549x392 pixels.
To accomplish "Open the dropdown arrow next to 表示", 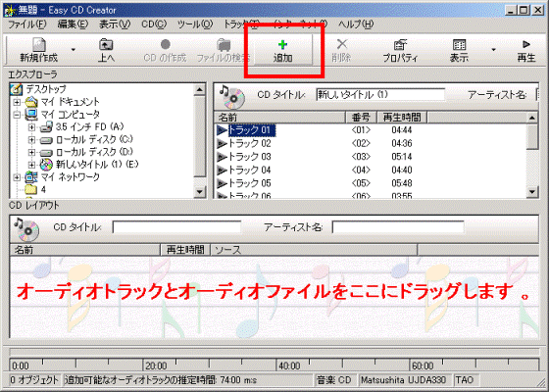I will point(493,50).
